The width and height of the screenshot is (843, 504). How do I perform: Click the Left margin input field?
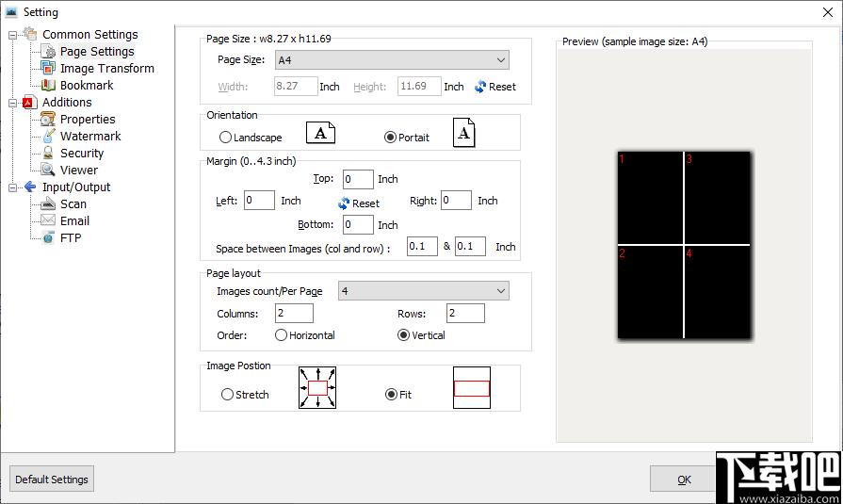pyautogui.click(x=259, y=200)
